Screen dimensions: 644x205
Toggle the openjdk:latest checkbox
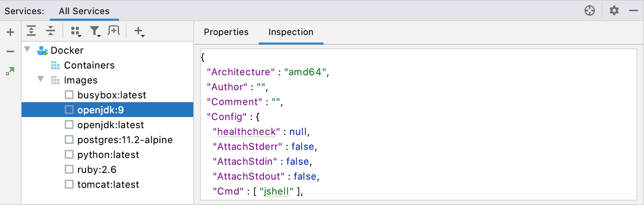tap(69, 124)
